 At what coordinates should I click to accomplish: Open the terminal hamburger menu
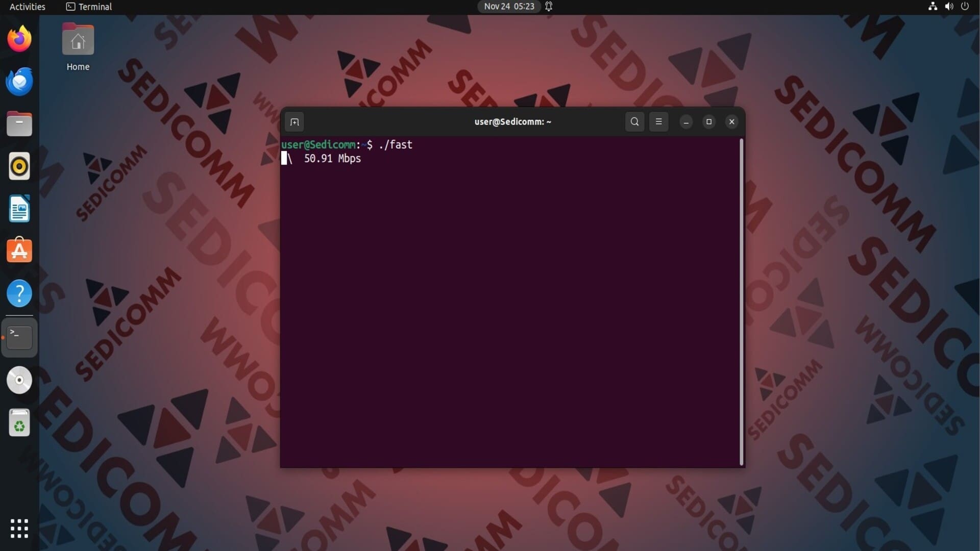point(658,122)
